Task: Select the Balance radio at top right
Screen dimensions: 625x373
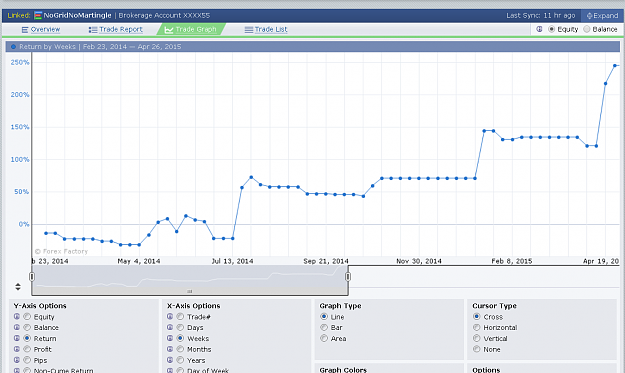Action: click(587, 29)
